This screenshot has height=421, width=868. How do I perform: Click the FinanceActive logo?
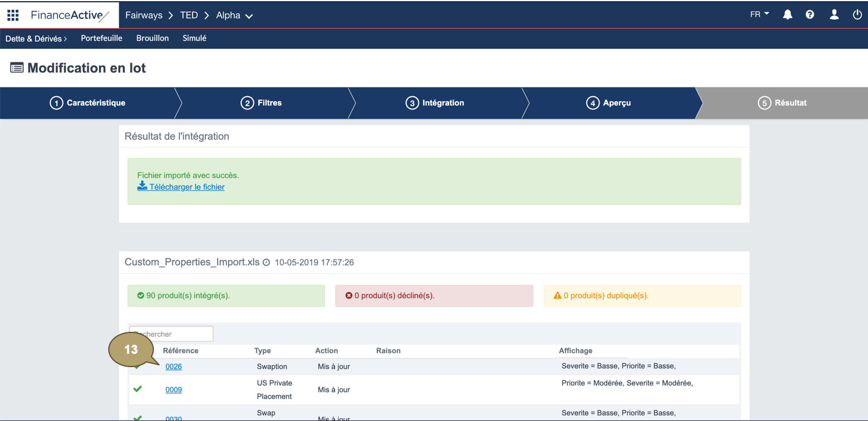(70, 16)
